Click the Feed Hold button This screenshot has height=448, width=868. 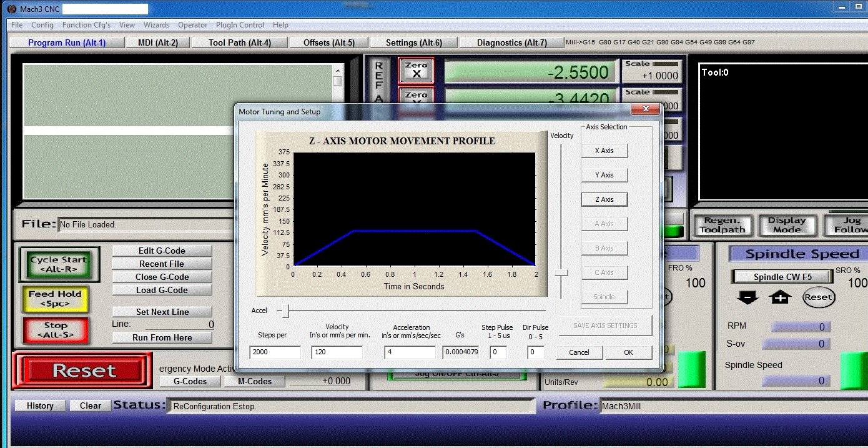pyautogui.click(x=55, y=299)
